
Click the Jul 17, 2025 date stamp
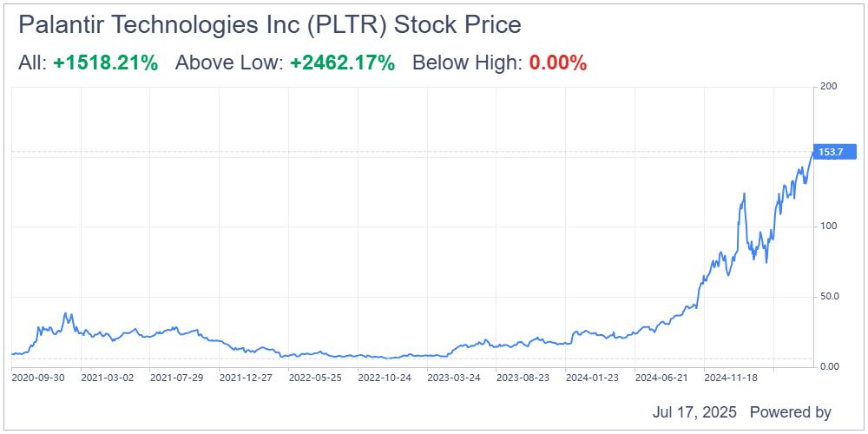click(x=694, y=412)
